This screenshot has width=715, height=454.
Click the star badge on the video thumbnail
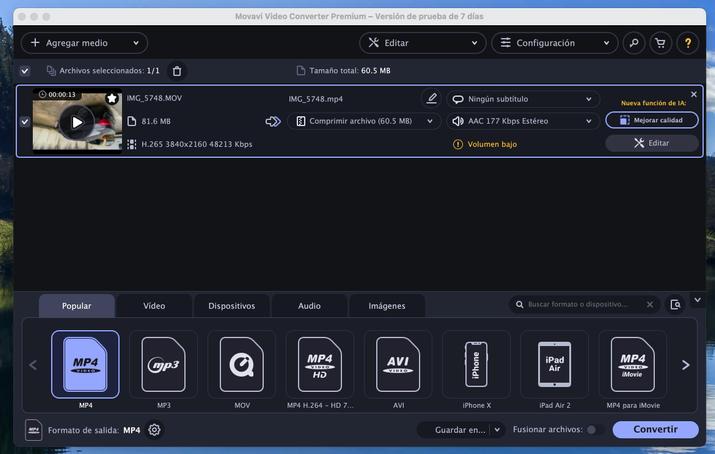(112, 98)
